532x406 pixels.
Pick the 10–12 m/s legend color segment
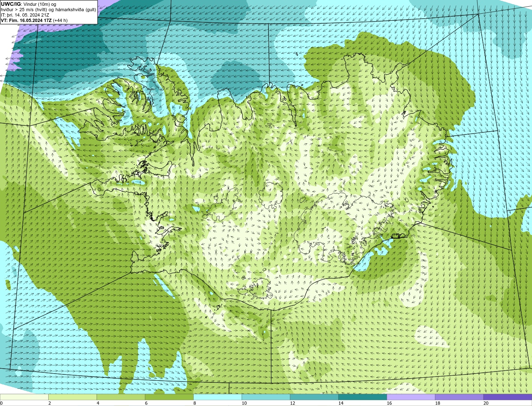[266, 397]
